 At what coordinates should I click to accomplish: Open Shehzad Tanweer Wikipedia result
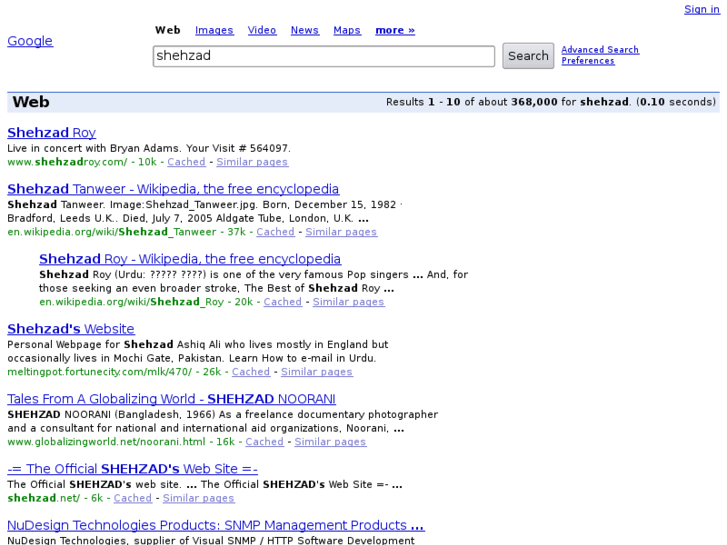[173, 189]
